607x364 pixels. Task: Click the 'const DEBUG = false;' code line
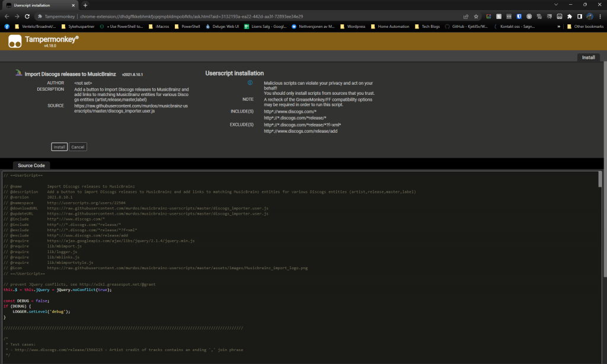point(26,301)
